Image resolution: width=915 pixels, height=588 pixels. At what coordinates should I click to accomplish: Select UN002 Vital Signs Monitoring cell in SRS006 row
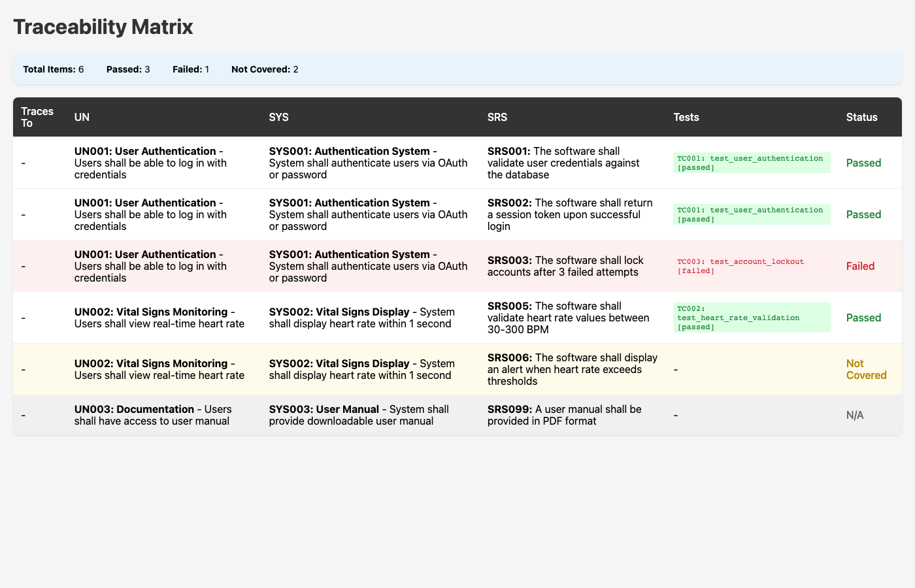(164, 369)
